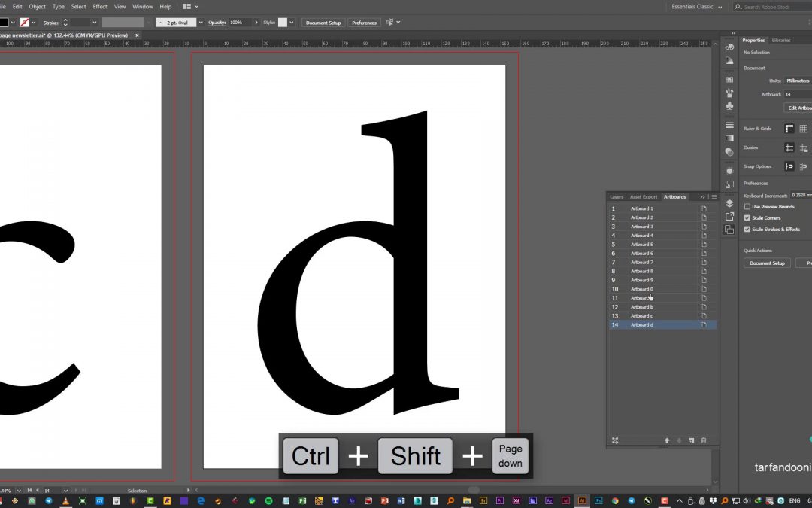The width and height of the screenshot is (812, 508).
Task: Select the Artboard 7 row
Action: pyautogui.click(x=663, y=263)
